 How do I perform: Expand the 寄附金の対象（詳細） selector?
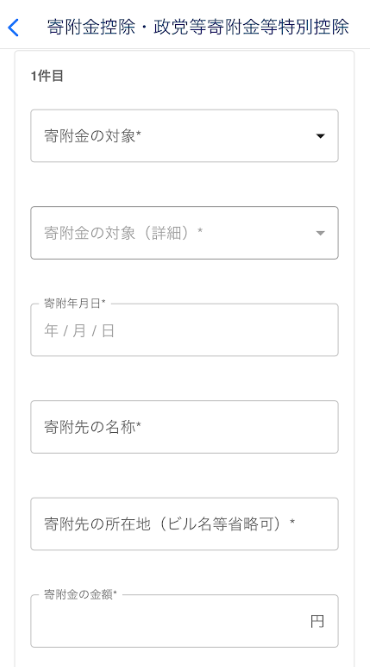coord(184,233)
